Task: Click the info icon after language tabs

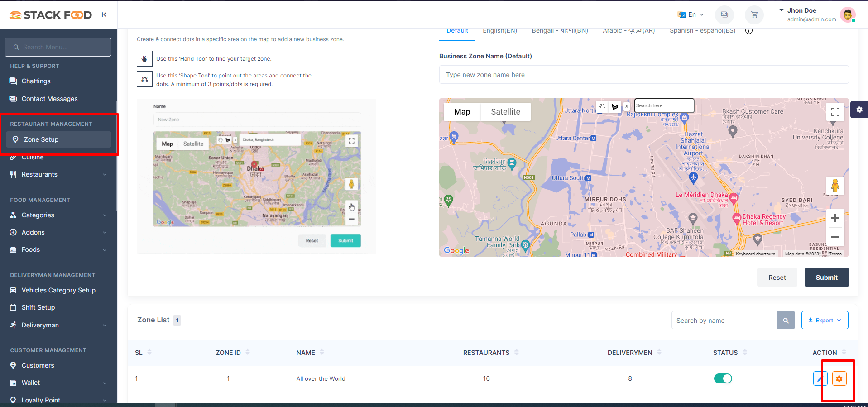Action: [x=749, y=31]
